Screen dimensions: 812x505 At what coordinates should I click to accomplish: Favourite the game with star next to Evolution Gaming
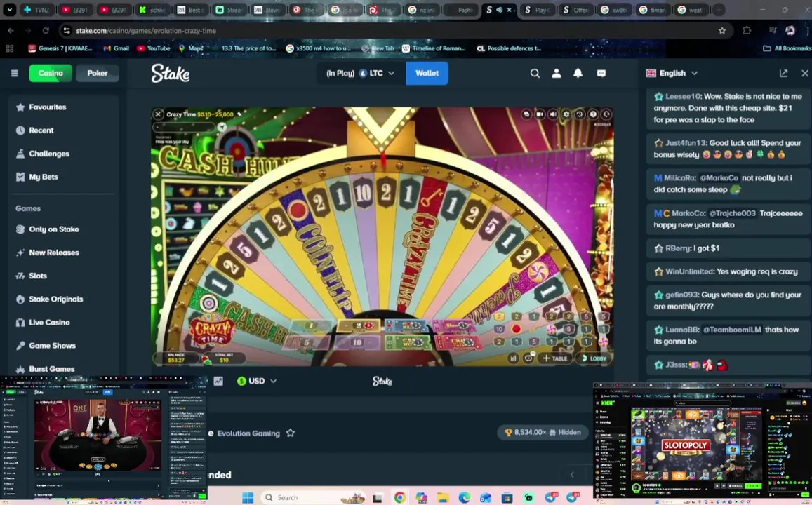pos(291,433)
